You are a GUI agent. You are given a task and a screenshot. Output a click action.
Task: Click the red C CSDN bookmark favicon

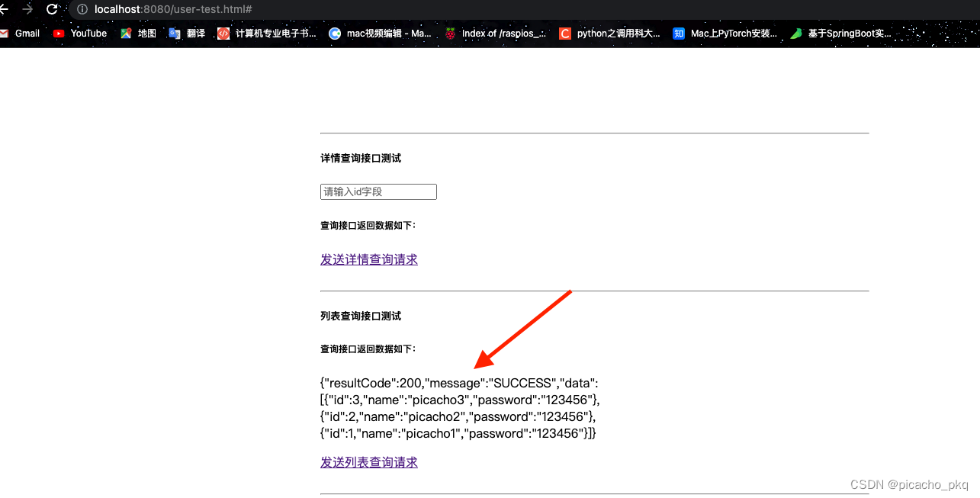[x=565, y=34]
